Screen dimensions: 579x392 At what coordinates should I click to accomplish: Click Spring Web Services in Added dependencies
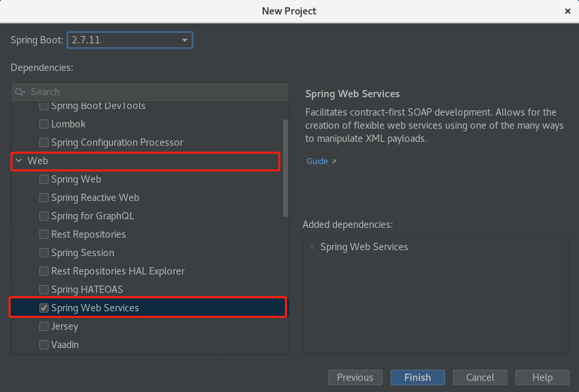coord(364,247)
